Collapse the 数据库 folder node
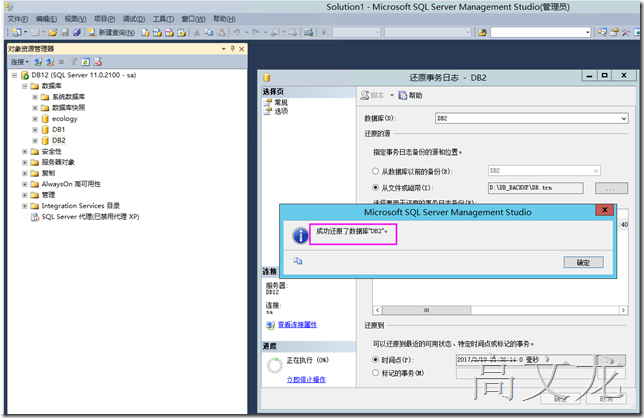Viewport: 644px width, 418px height. (x=25, y=86)
